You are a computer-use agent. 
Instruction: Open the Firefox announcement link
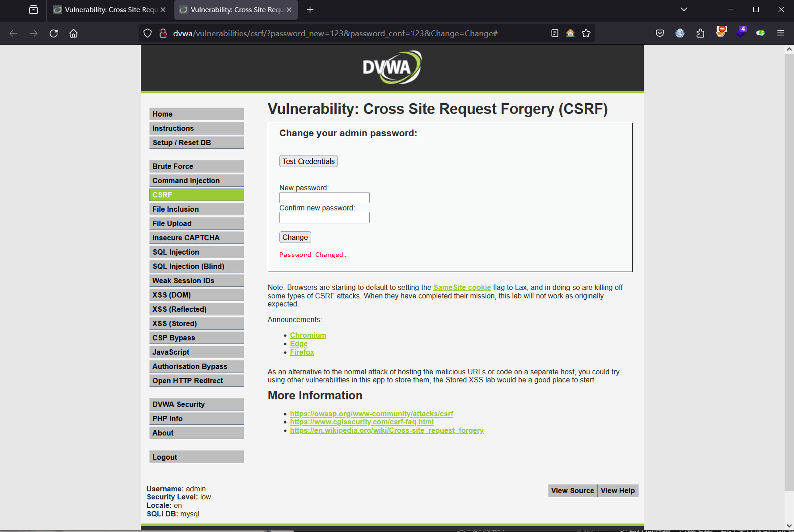[x=302, y=352]
